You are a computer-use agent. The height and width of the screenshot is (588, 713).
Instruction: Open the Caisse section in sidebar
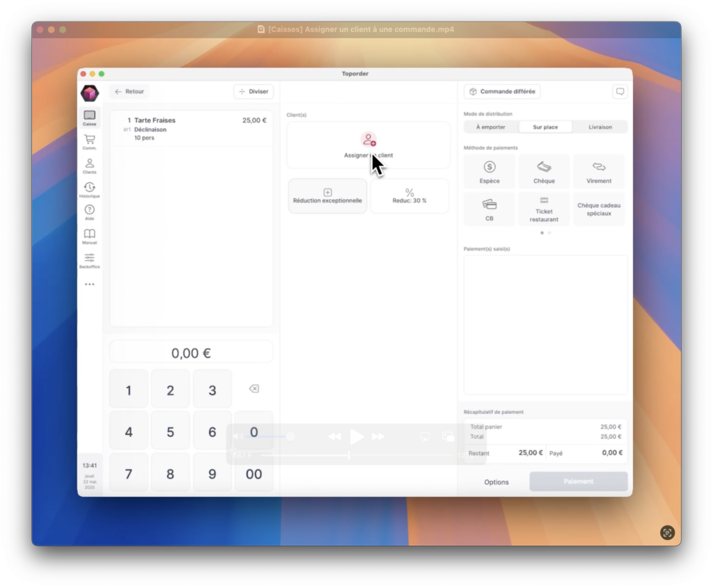coord(89,118)
